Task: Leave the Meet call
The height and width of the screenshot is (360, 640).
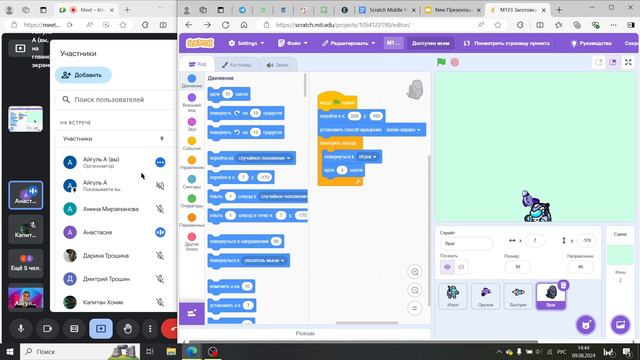Action: tap(169, 329)
